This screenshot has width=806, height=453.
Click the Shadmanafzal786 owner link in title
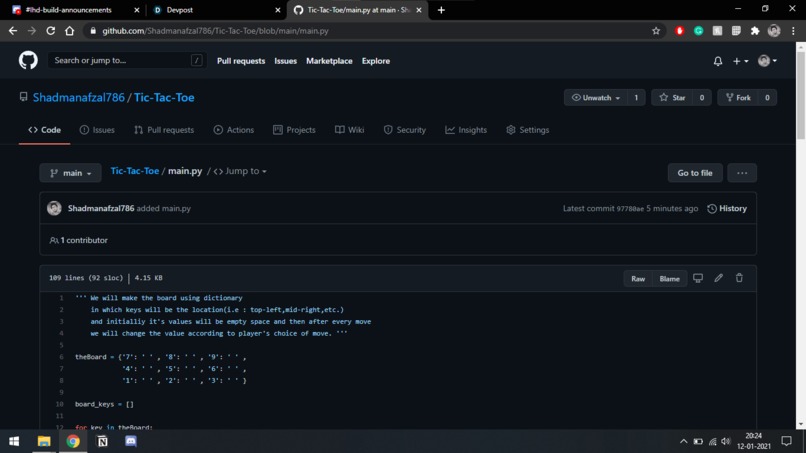pyautogui.click(x=79, y=98)
